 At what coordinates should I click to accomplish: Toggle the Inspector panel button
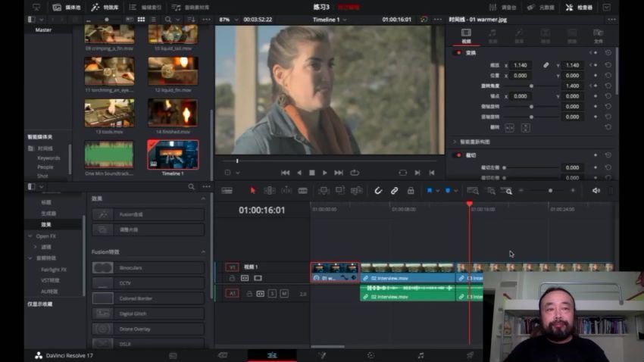[579, 8]
